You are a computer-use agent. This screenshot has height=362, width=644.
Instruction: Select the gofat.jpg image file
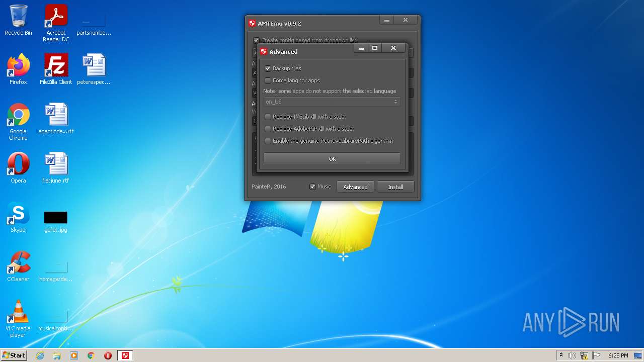[56, 221]
